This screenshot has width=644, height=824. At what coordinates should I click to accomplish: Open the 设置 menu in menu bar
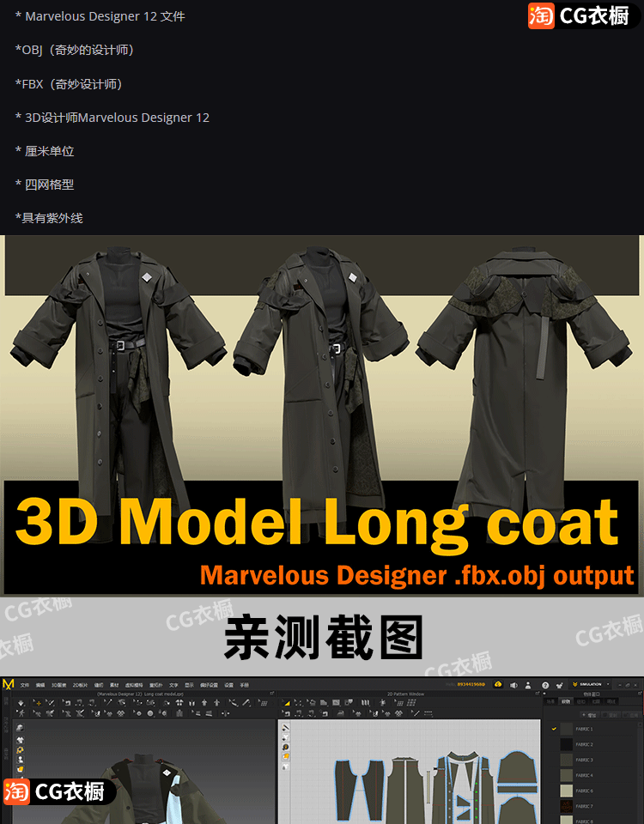(x=228, y=685)
